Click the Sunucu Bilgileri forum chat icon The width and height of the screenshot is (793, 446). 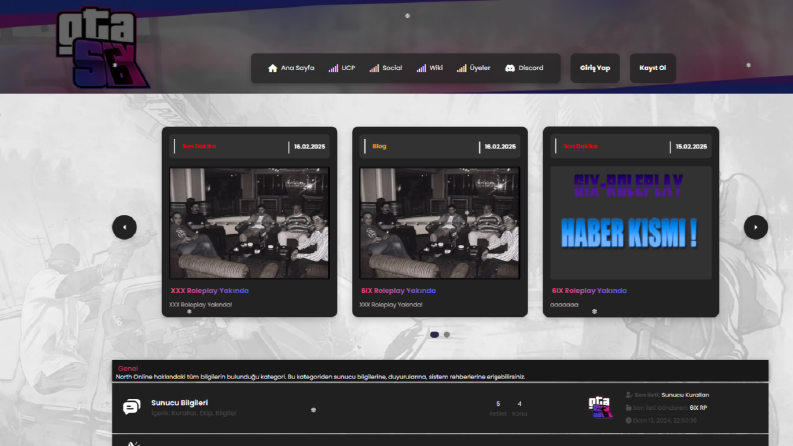pos(131,407)
